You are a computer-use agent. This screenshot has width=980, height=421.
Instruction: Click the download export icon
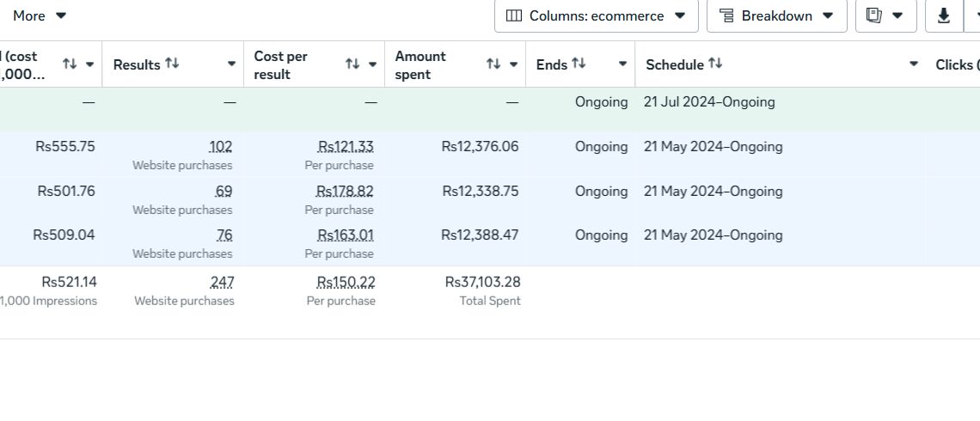944,15
